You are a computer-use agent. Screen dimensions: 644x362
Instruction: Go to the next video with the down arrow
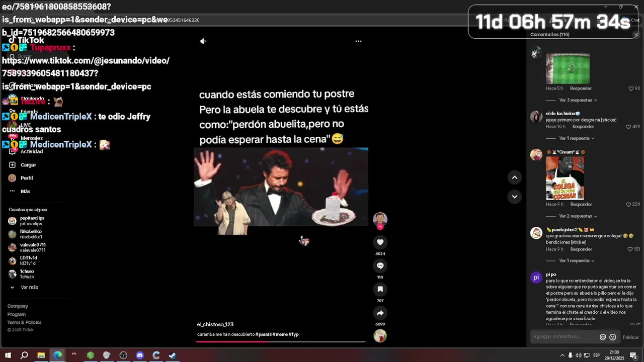click(x=514, y=197)
